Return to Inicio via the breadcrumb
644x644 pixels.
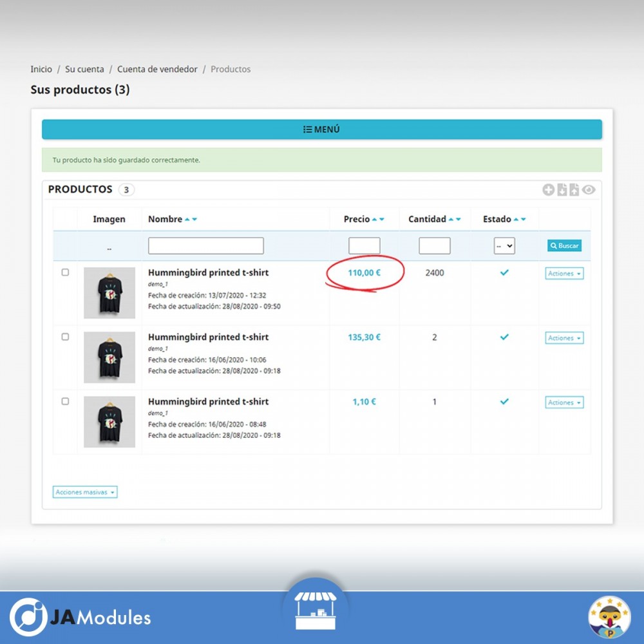tap(41, 69)
